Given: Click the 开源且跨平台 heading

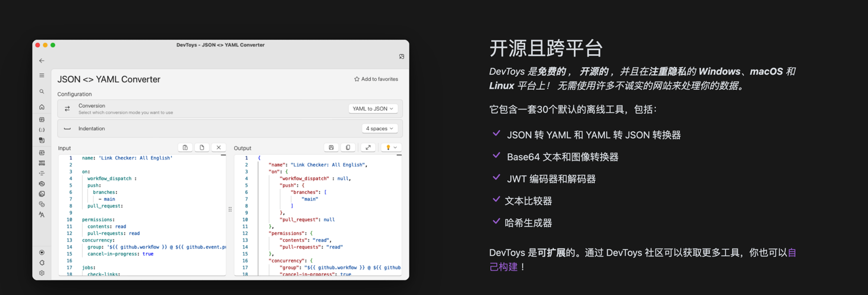Looking at the screenshot, I should [546, 48].
